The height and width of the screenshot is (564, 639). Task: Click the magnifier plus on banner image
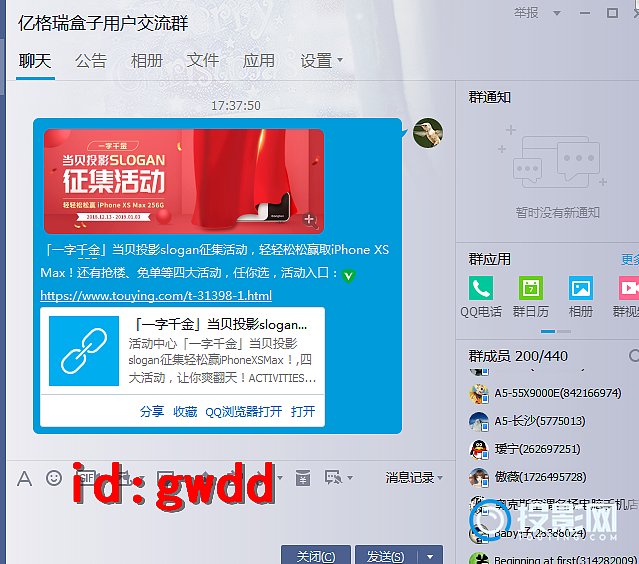tap(310, 220)
